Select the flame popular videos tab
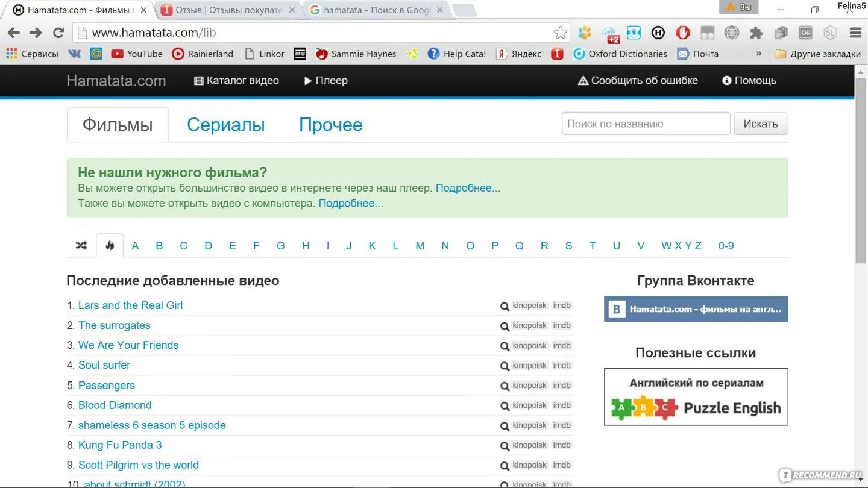 click(110, 245)
